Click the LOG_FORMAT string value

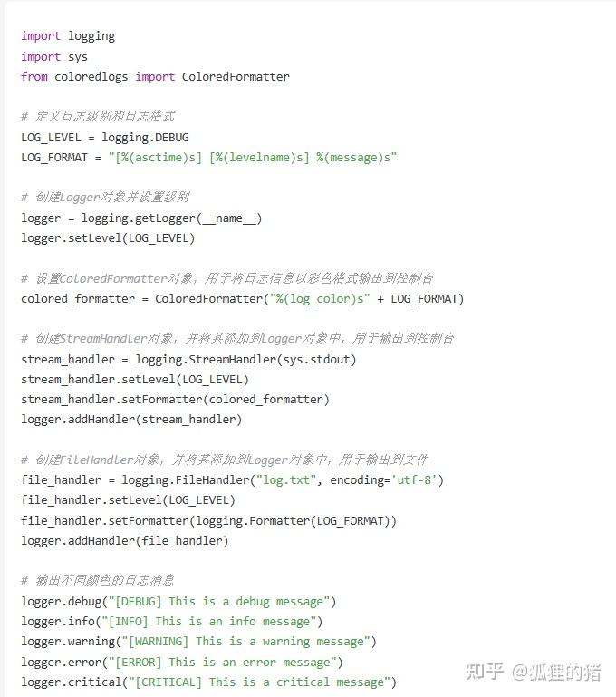tap(252, 158)
